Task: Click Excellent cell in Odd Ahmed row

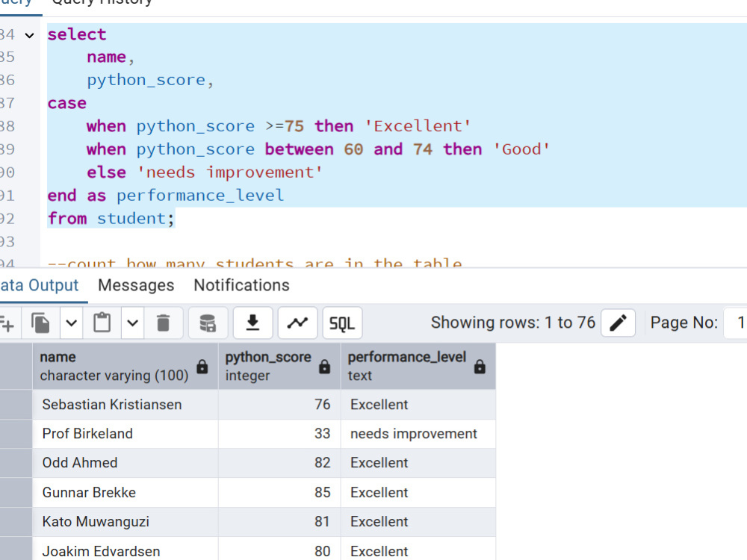Action: click(418, 463)
